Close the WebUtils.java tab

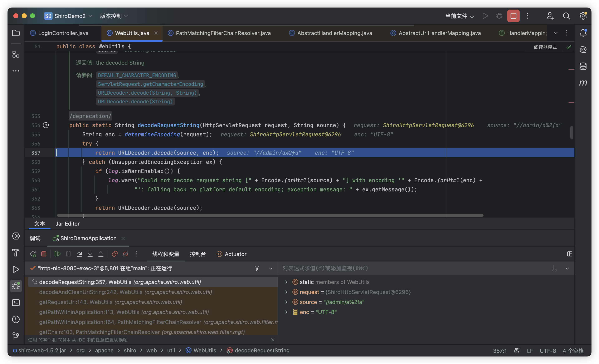[156, 33]
